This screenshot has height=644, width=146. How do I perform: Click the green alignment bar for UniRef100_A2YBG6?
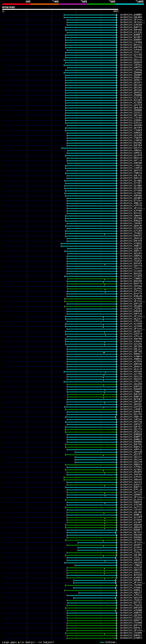[x=91, y=299]
